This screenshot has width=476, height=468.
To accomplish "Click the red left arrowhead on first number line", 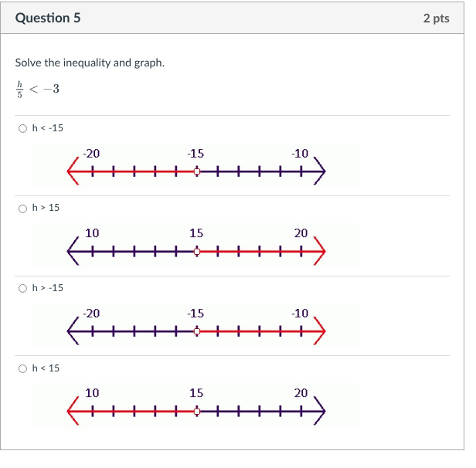I will 73,171.
